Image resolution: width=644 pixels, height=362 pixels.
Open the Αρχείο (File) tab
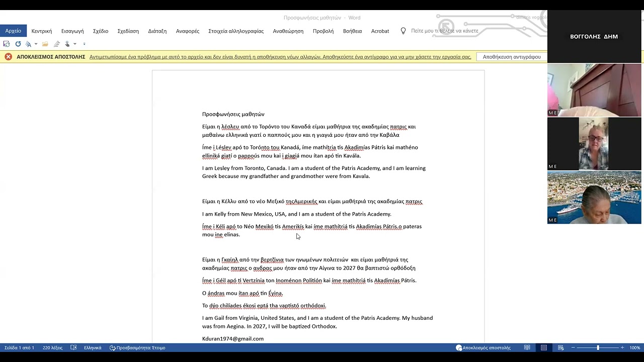tap(13, 31)
